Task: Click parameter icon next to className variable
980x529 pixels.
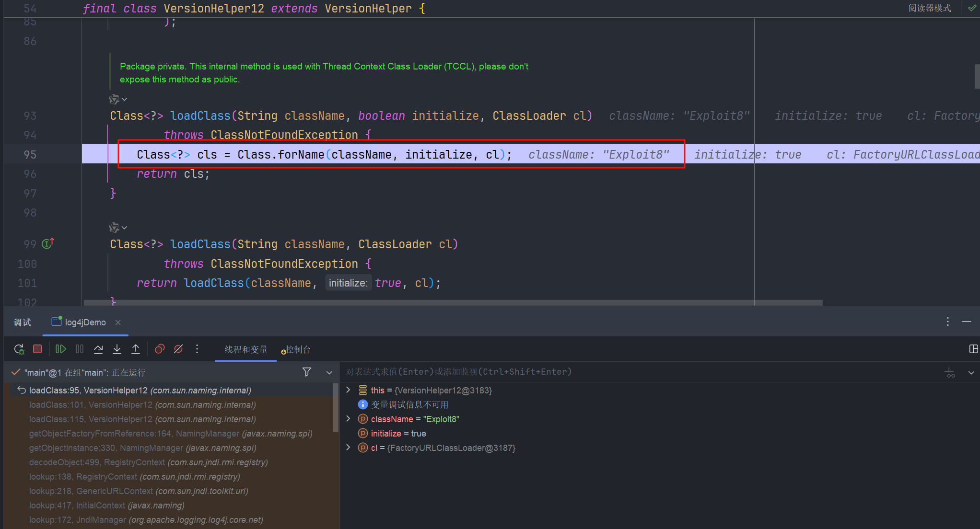Action: click(x=363, y=419)
